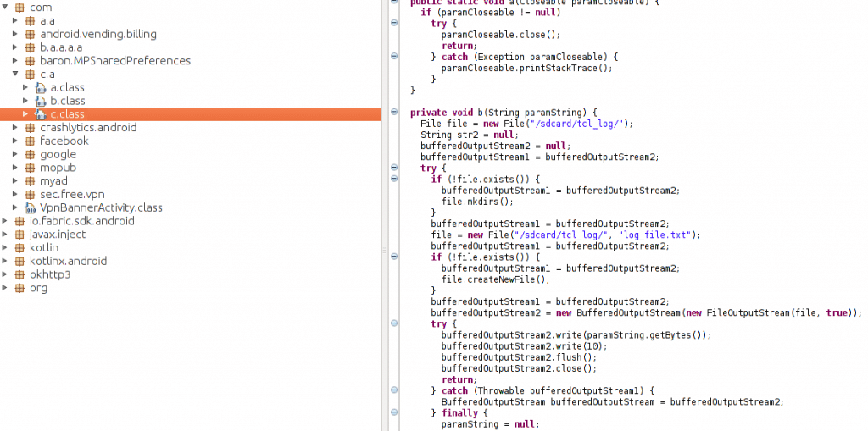Click 'file.createNewFile();' code line

(496, 279)
